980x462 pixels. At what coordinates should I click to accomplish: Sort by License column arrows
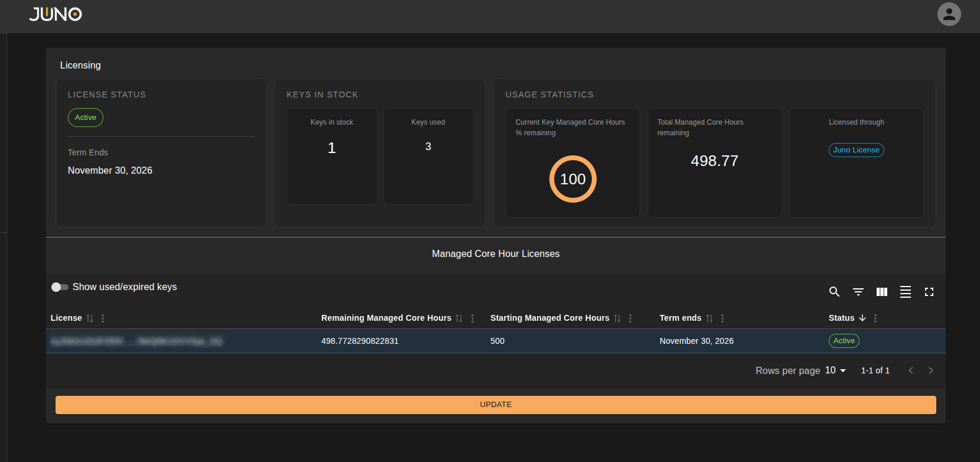[90, 318]
